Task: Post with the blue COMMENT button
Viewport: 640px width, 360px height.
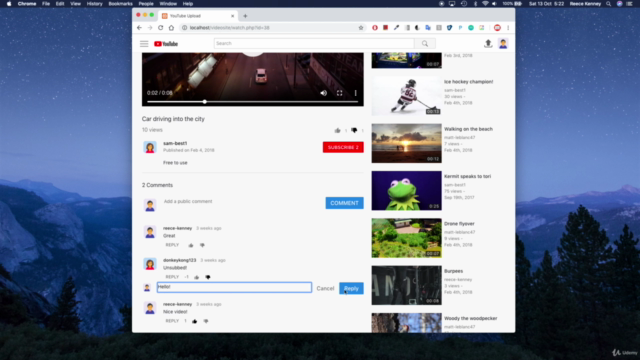Action: [x=344, y=203]
